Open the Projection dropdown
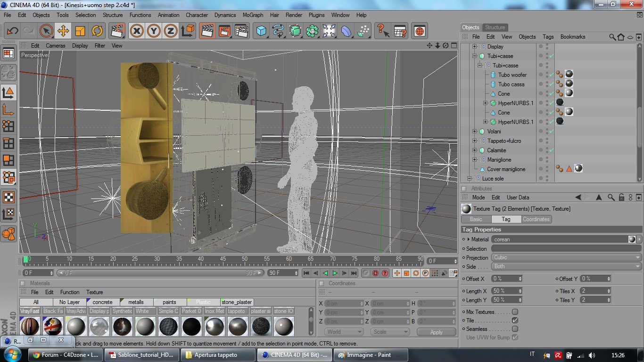This screenshot has height=362, width=644. (567, 257)
